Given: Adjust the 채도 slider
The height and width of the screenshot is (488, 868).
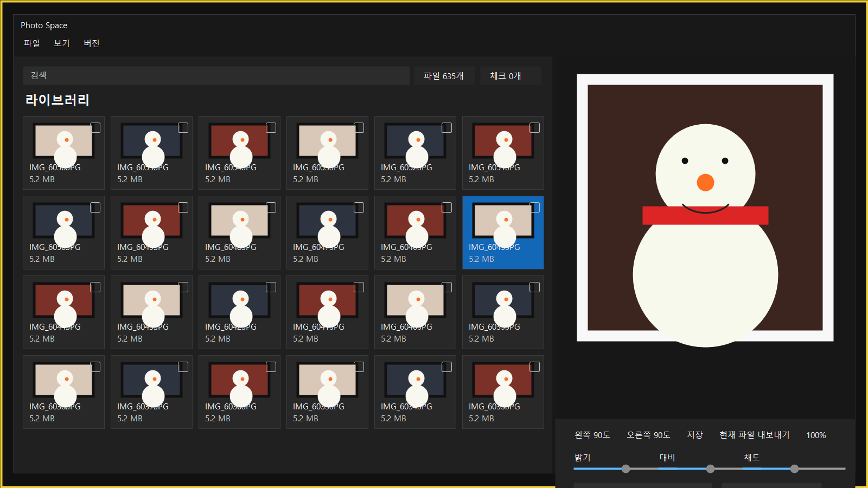Looking at the screenshot, I should point(794,468).
